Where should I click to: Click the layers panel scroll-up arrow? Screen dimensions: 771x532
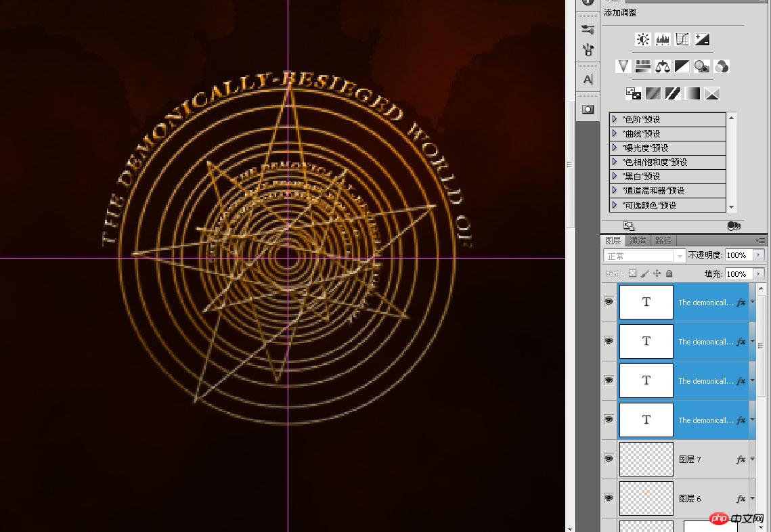click(x=761, y=288)
